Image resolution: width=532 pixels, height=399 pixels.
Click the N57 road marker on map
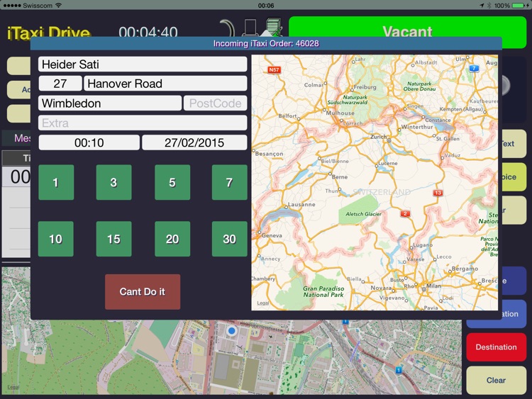[274, 70]
